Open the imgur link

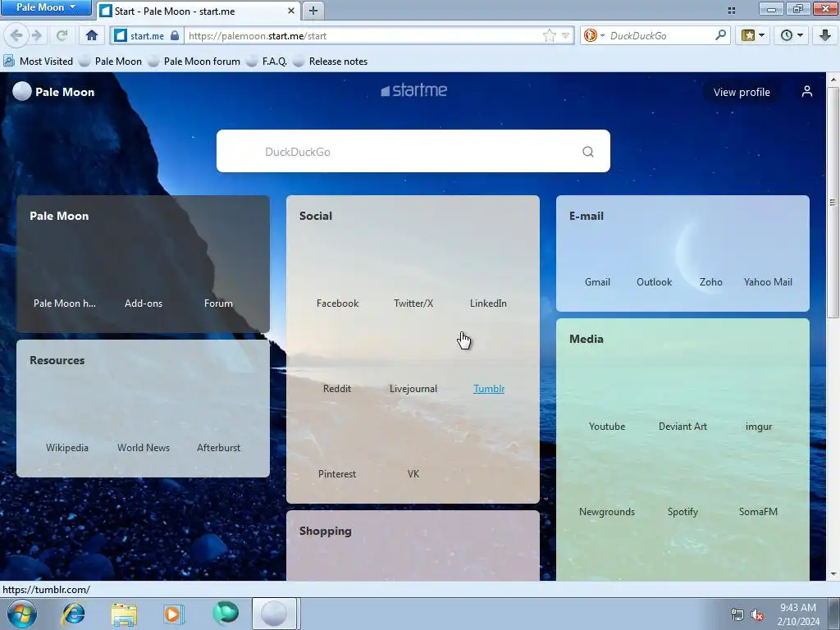759,426
